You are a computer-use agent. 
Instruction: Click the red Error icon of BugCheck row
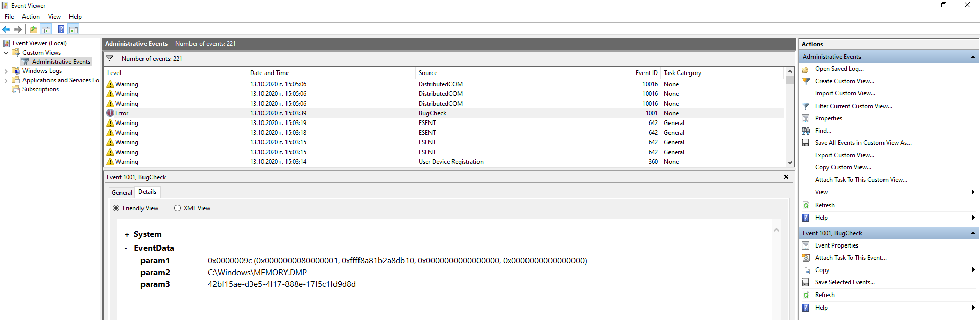(110, 113)
